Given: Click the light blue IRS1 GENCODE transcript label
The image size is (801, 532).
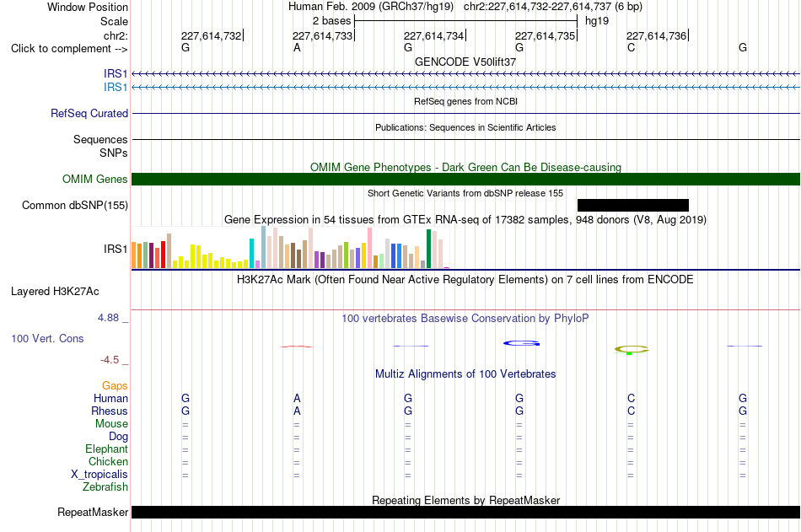Looking at the screenshot, I should tap(116, 88).
